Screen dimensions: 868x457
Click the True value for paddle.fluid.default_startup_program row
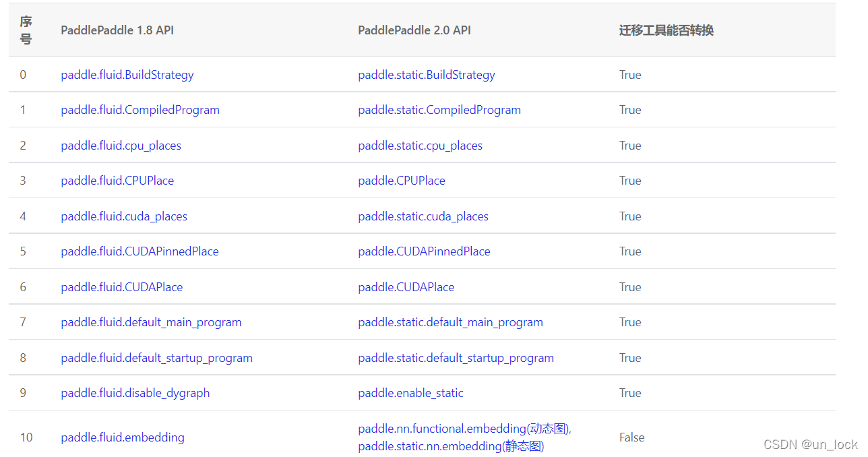pyautogui.click(x=630, y=358)
